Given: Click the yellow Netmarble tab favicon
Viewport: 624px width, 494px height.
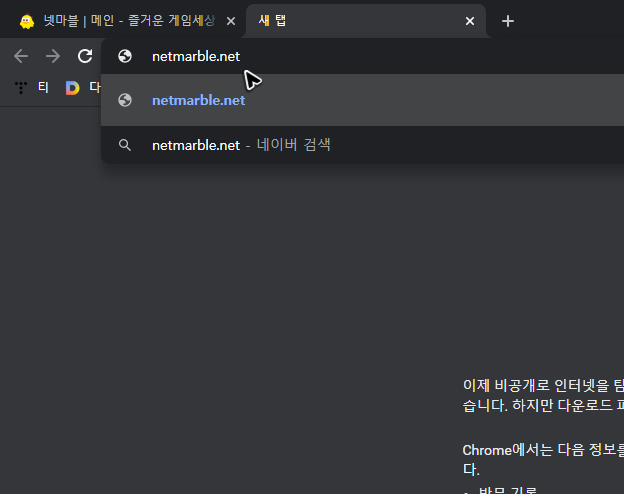Looking at the screenshot, I should [x=27, y=21].
